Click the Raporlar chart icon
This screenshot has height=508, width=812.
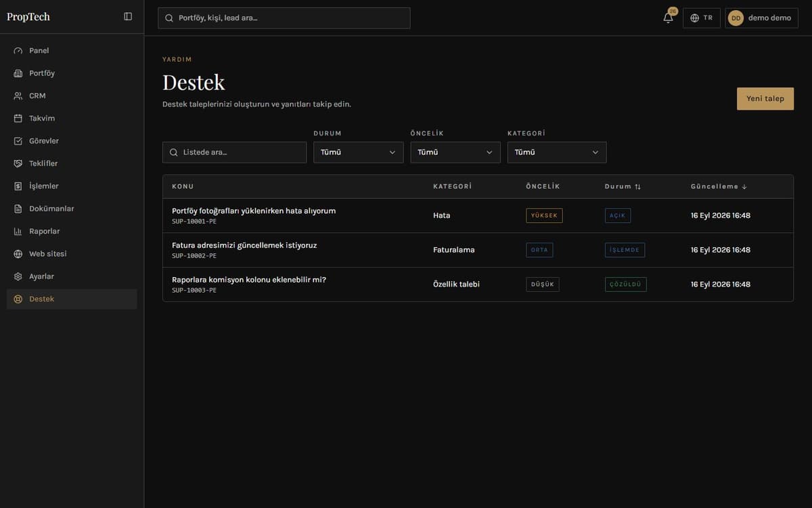click(18, 232)
